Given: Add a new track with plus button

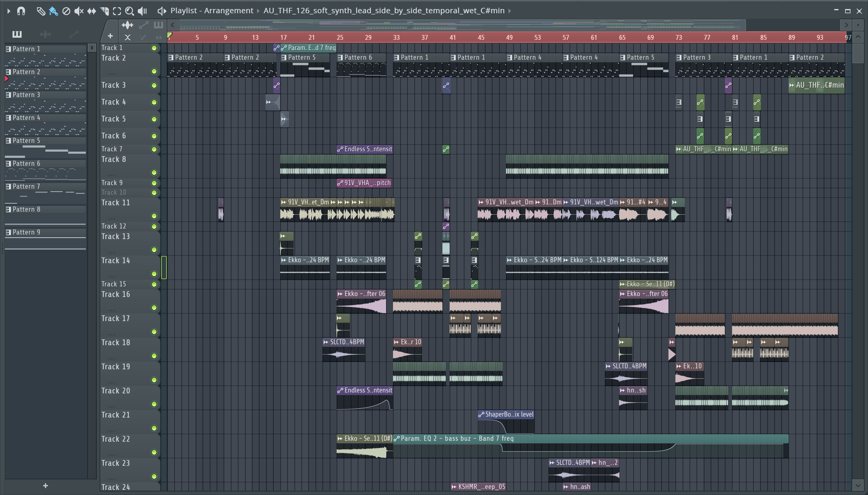Looking at the screenshot, I should click(x=110, y=36).
